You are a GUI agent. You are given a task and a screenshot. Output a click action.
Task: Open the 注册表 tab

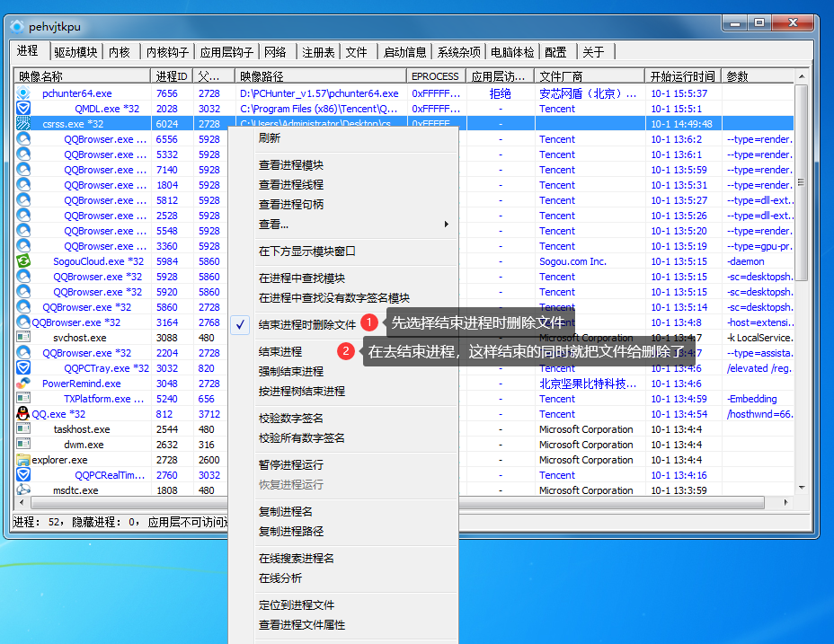318,52
